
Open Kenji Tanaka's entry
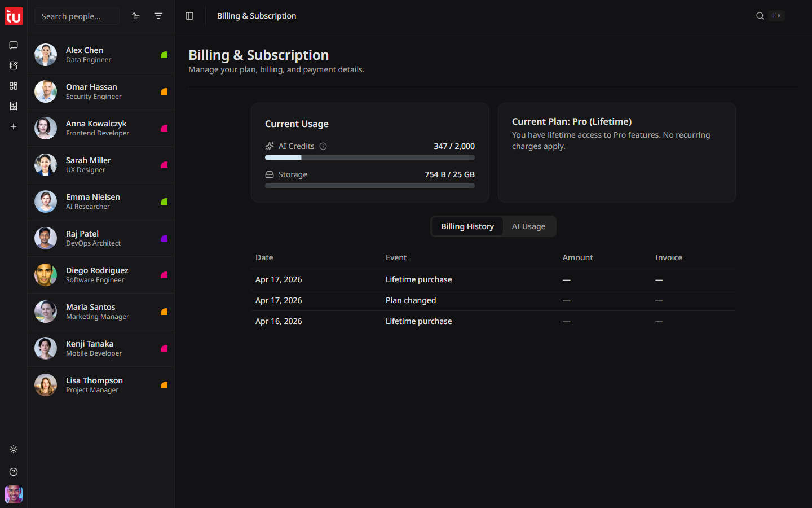[101, 348]
